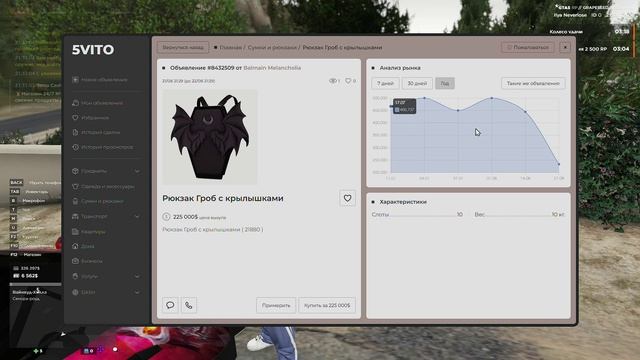Open seller Balmain Melancholia profile
The height and width of the screenshot is (360, 640).
272,68
